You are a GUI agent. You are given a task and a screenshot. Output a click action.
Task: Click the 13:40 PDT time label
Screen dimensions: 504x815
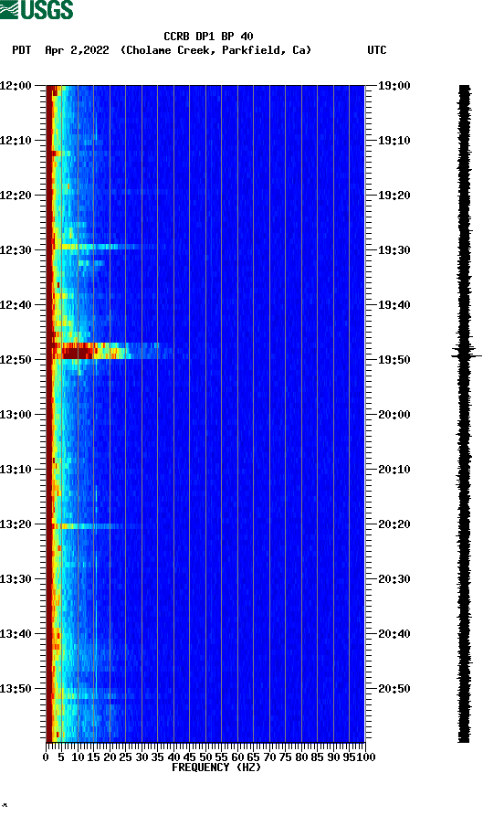16,634
